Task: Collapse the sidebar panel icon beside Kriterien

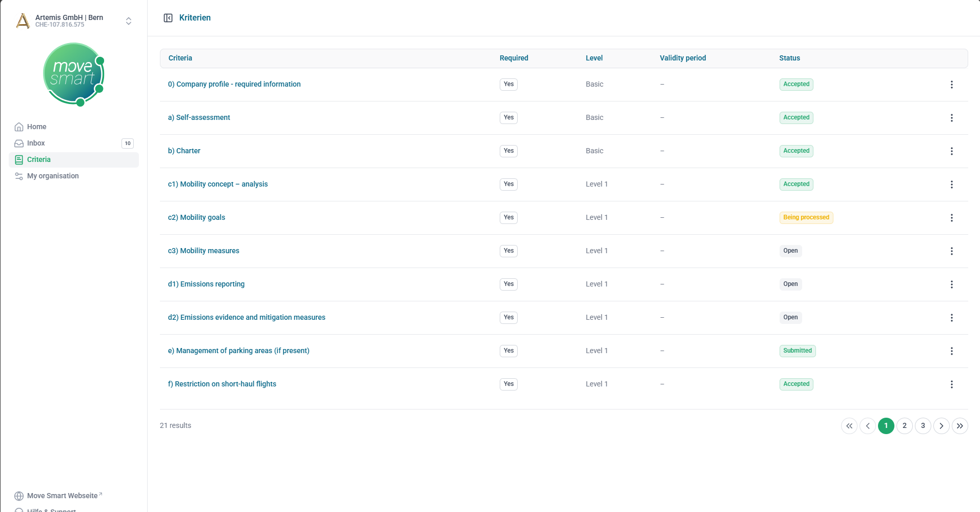Action: (168, 18)
